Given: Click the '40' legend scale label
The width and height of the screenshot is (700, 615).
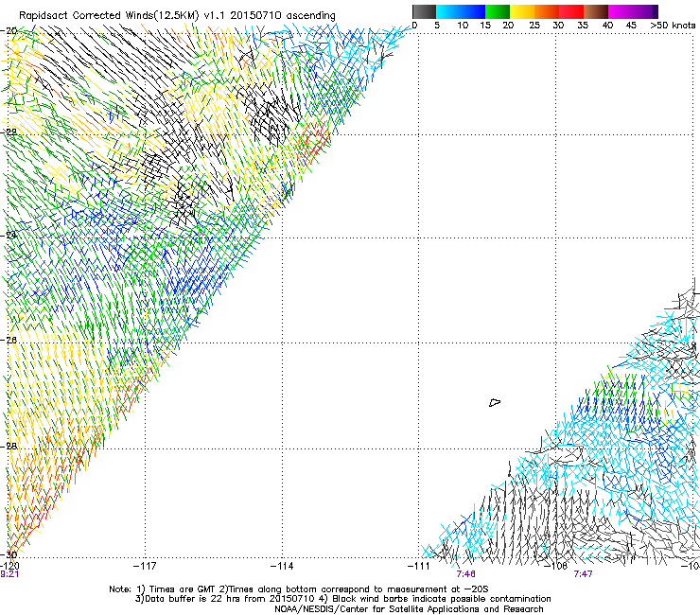Looking at the screenshot, I should coord(607,25).
